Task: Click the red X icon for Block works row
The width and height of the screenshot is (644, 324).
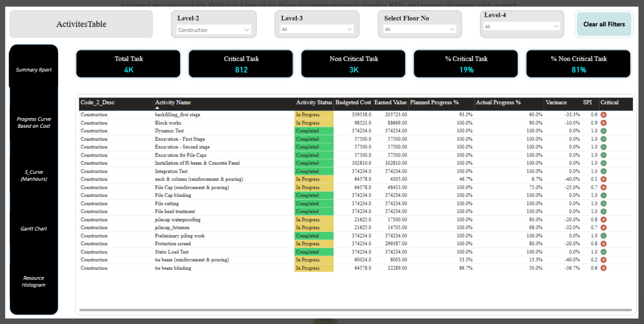Action: point(603,123)
